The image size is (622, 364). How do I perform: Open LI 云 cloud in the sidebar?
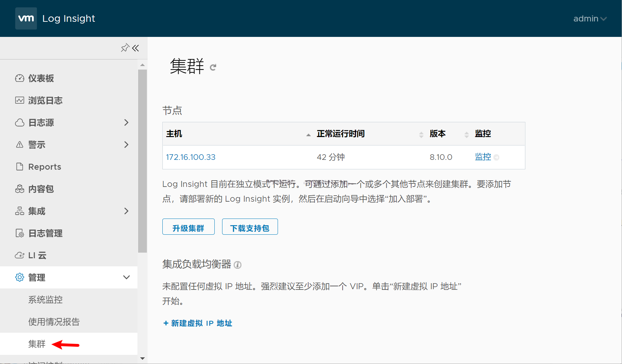pyautogui.click(x=37, y=255)
